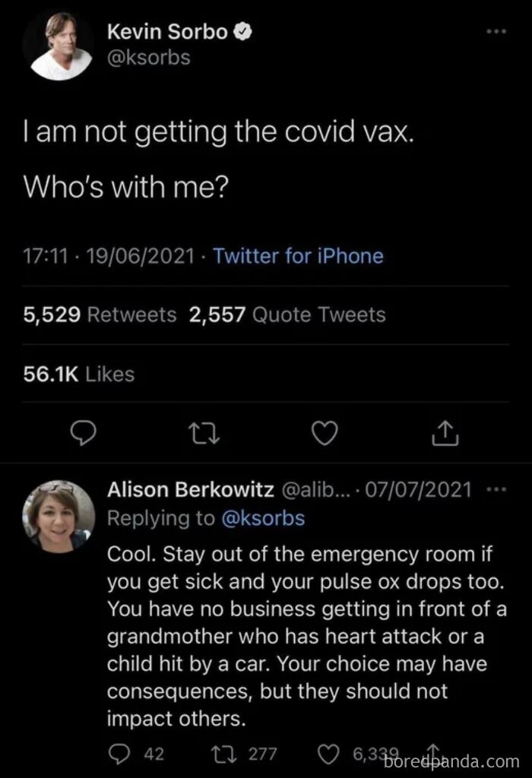Click the retweet icon on the main tweet
The image size is (532, 778).
202,433
